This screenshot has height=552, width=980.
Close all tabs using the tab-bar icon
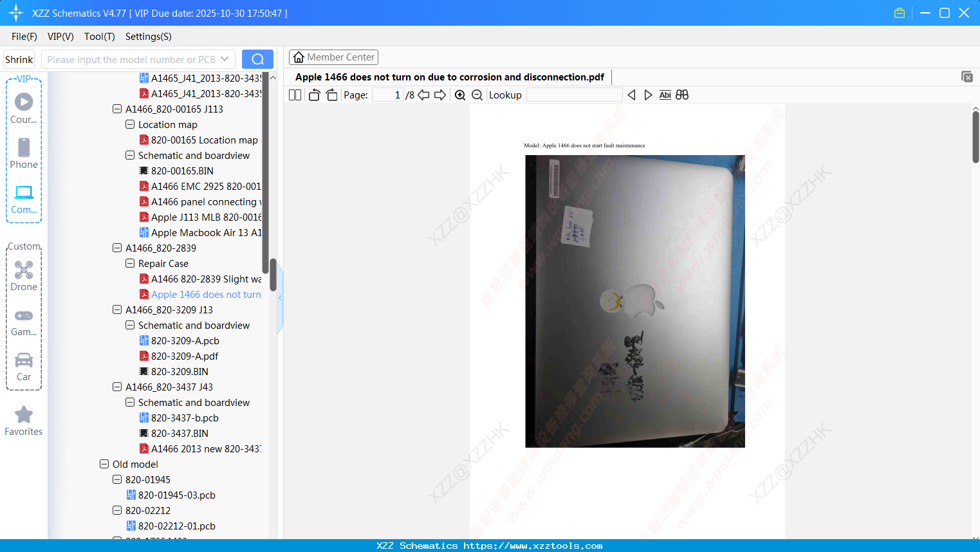967,77
